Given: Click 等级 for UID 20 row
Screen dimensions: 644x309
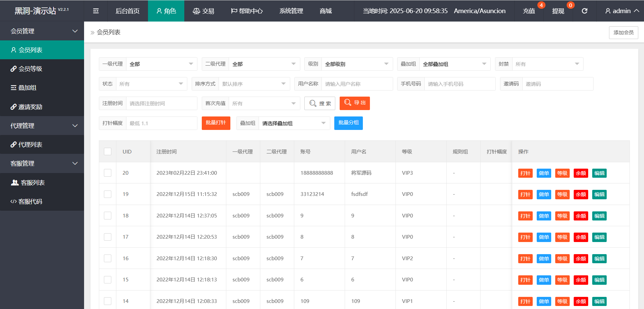Looking at the screenshot, I should click(x=562, y=173).
